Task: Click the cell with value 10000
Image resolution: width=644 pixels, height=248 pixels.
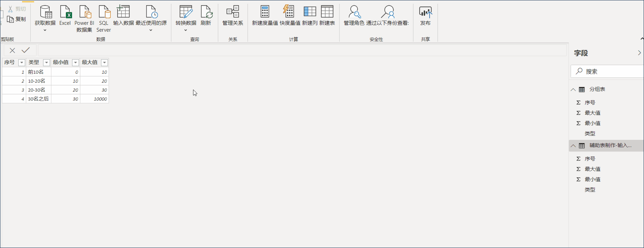Action: [94, 99]
